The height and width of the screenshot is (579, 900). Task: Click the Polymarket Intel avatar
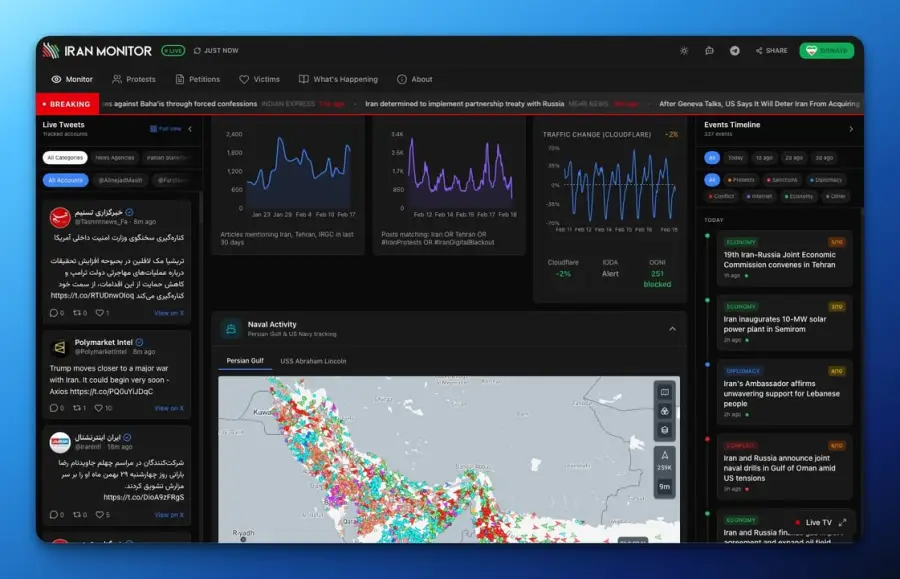pyautogui.click(x=60, y=347)
